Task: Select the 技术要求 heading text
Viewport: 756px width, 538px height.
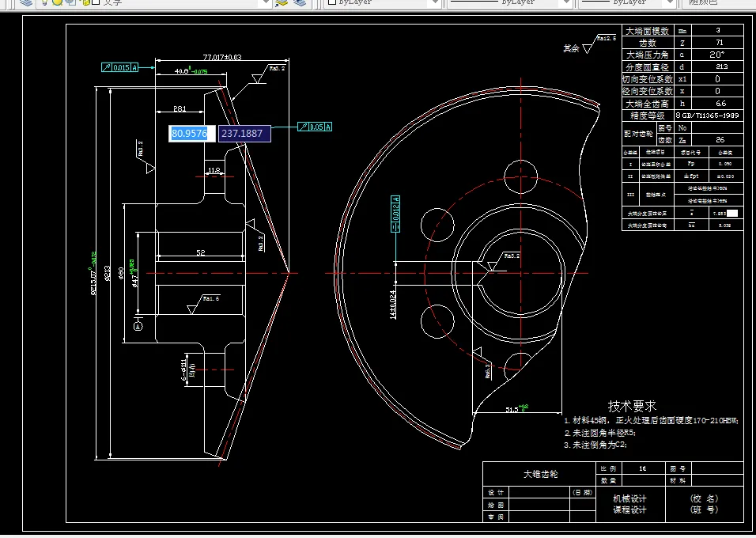Action: 632,406
